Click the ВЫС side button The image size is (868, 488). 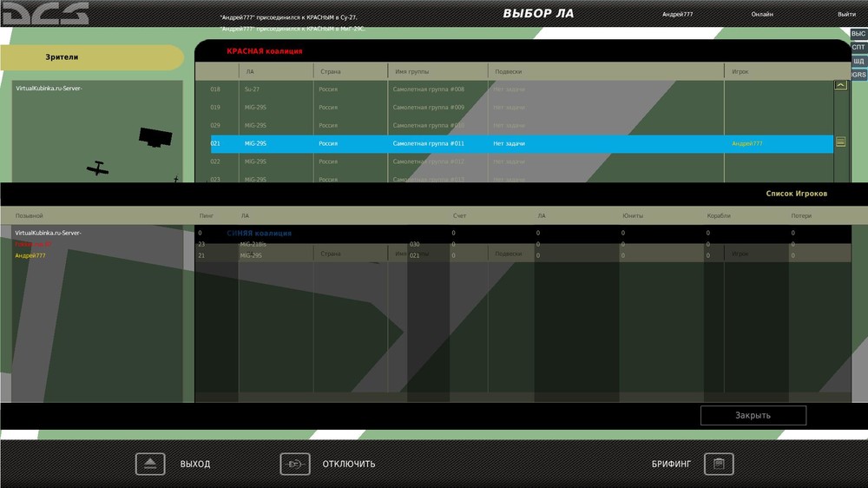(858, 34)
